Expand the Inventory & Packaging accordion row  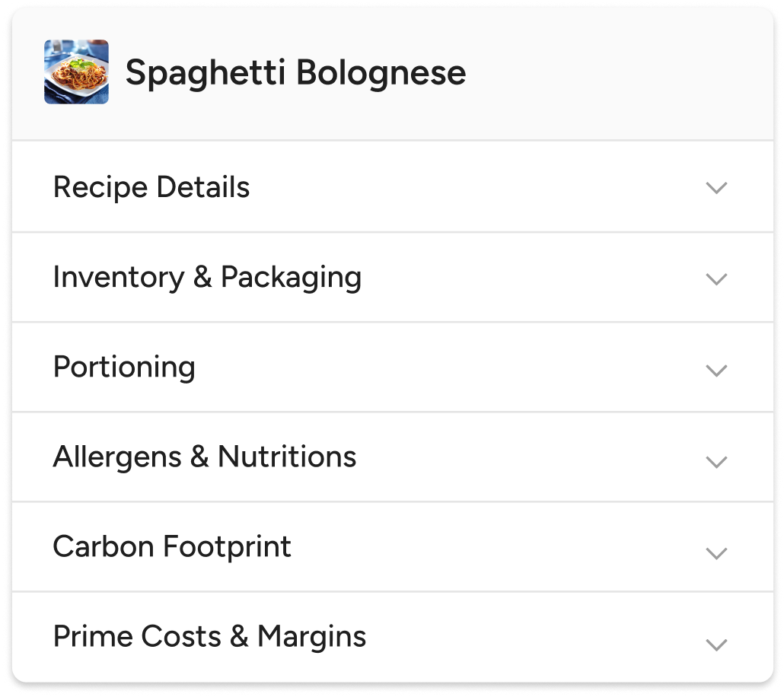coord(392,277)
